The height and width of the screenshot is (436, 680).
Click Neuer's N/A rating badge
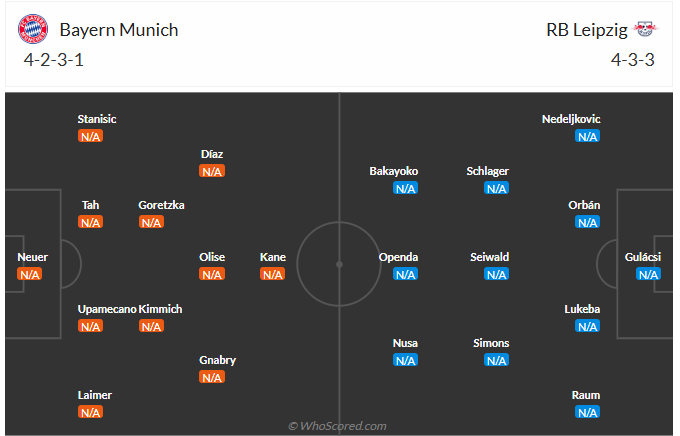click(30, 274)
